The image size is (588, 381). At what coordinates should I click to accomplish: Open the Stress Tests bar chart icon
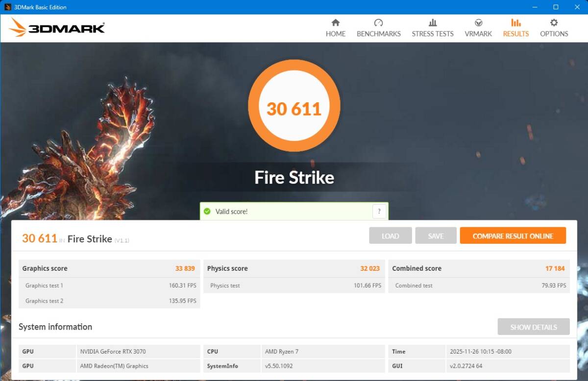[433, 23]
